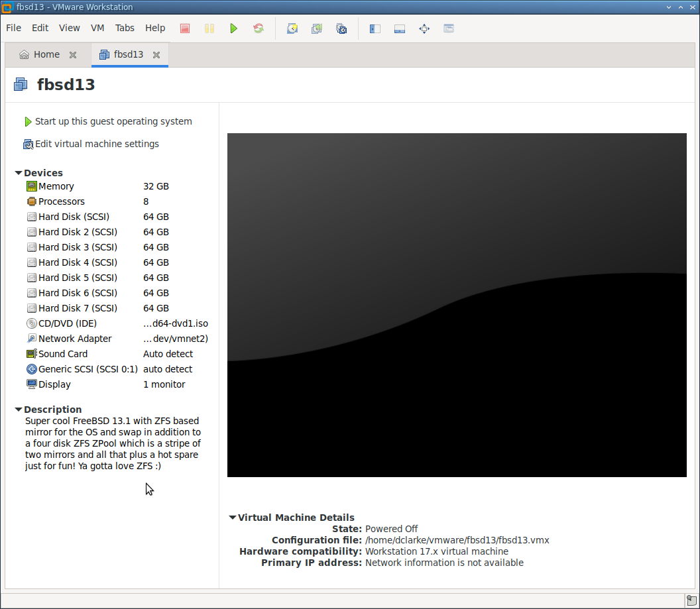Click the VM console preview thumbnail
This screenshot has height=609, width=700.
[457, 305]
